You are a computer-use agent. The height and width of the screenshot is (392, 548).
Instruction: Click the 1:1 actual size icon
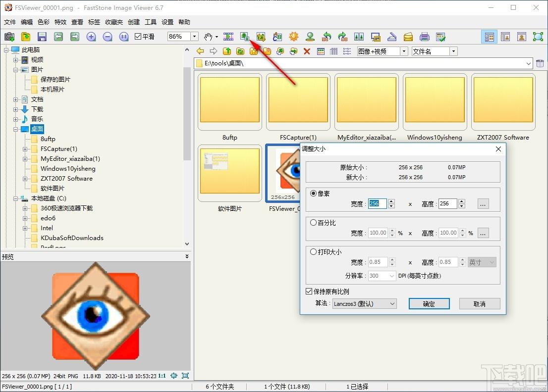pos(124,37)
